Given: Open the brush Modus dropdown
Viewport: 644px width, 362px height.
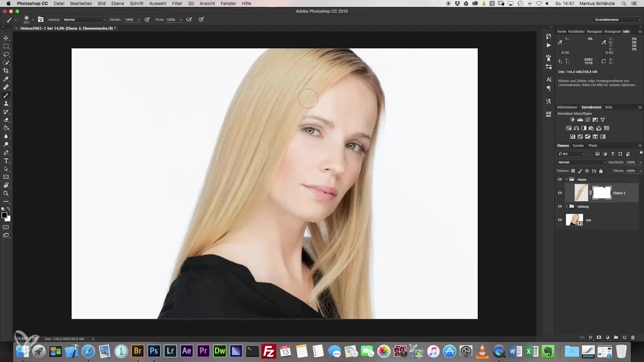Looking at the screenshot, I should click(x=84, y=19).
